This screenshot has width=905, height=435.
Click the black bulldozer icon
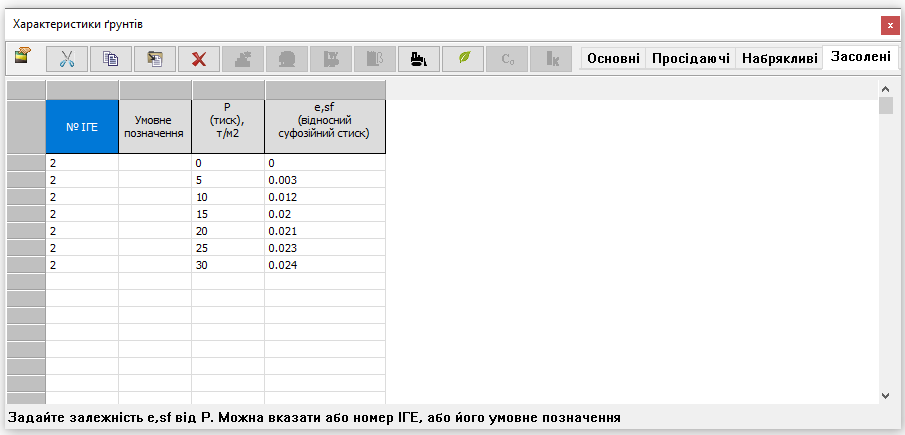tap(419, 59)
